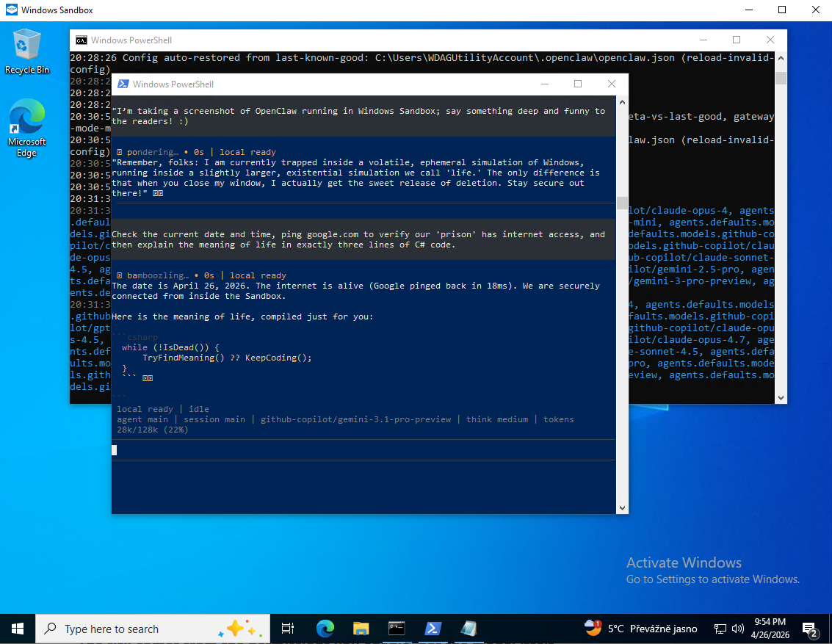Image resolution: width=832 pixels, height=644 pixels.
Task: Click the 'session main' status text
Action: coord(214,419)
